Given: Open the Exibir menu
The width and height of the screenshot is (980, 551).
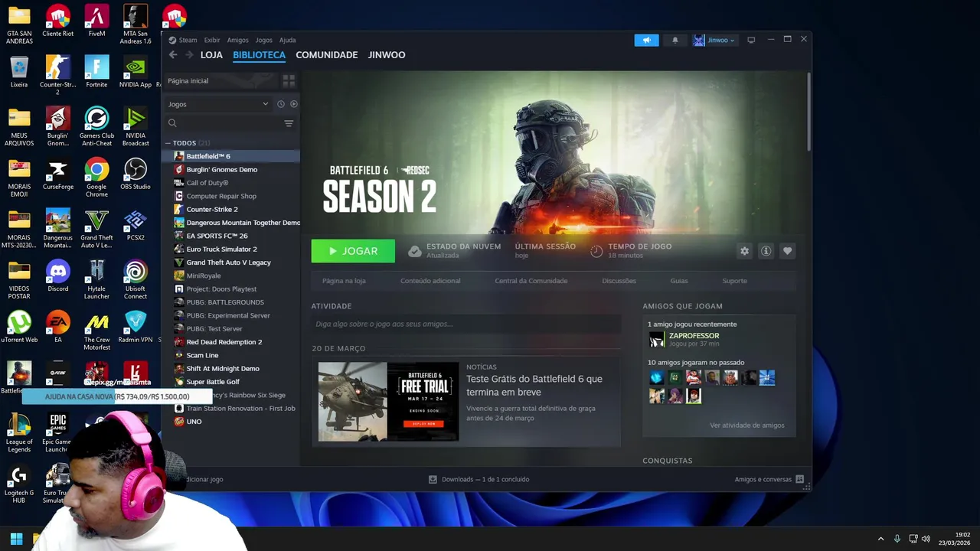Looking at the screenshot, I should 212,40.
